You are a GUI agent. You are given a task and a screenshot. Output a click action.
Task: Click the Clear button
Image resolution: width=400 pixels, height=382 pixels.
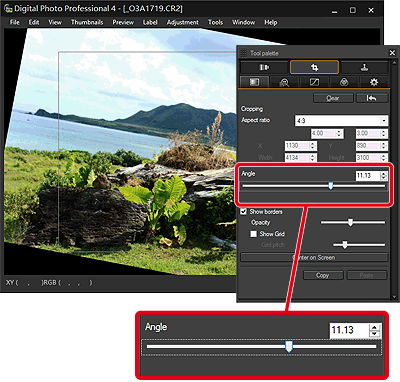tap(333, 98)
